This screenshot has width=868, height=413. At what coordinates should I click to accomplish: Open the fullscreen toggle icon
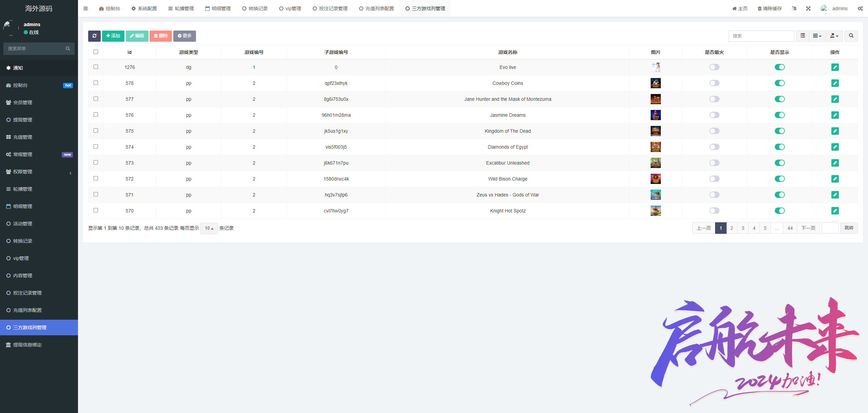[x=808, y=8]
